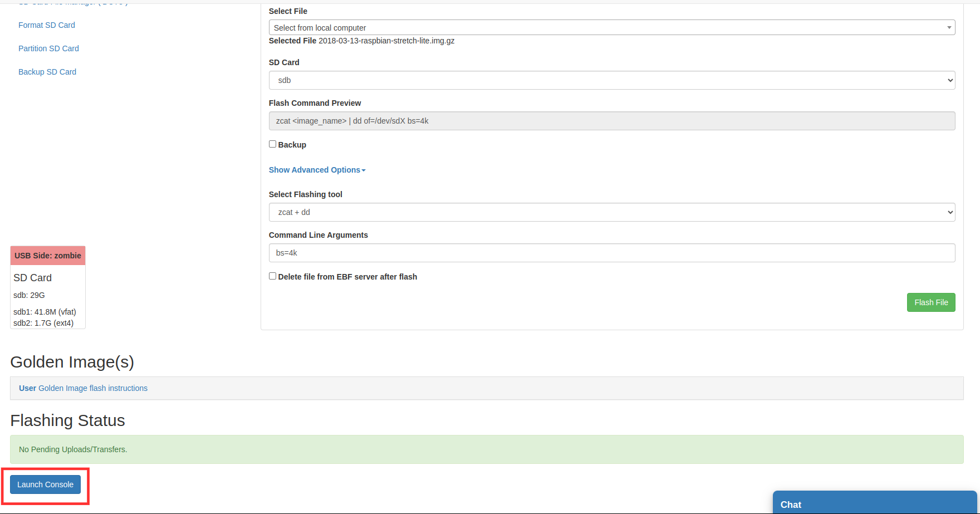This screenshot has width=980, height=514.
Task: Enable the Backup checkbox
Action: tap(272, 144)
